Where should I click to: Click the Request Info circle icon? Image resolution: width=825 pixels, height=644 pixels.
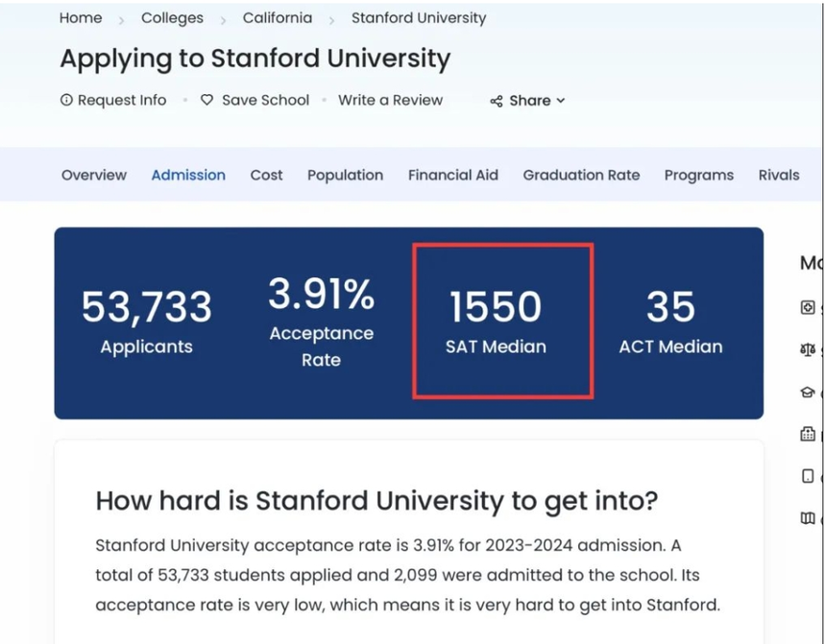(66, 100)
